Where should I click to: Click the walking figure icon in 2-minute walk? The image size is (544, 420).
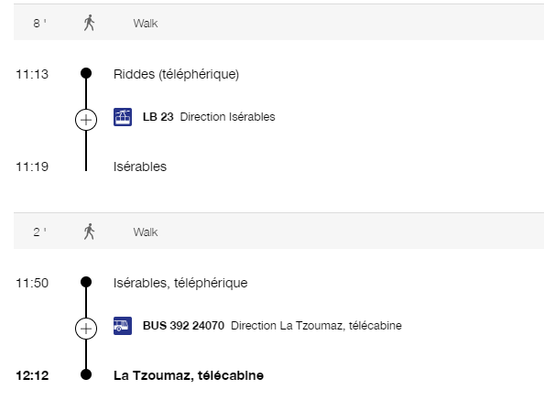click(89, 232)
